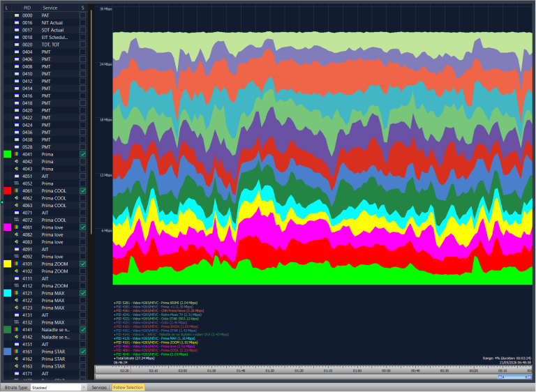Image resolution: width=536 pixels, height=392 pixels.
Task: Uncheck the PID 4101 Prima ZOOM checkbox
Action: 83,264
